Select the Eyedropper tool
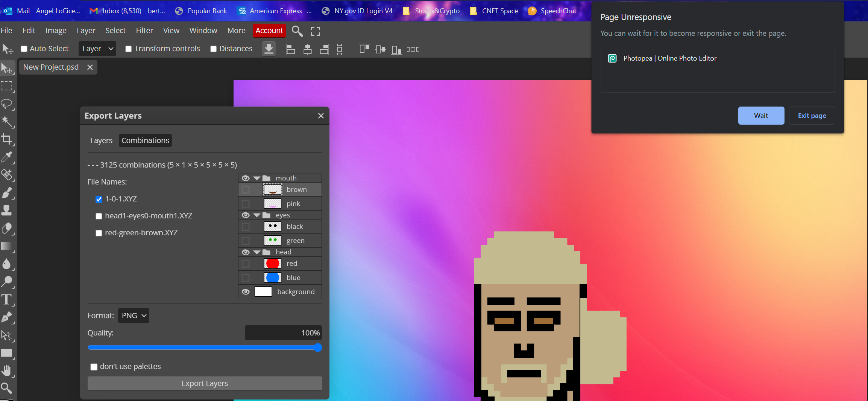The image size is (868, 401). click(x=7, y=157)
